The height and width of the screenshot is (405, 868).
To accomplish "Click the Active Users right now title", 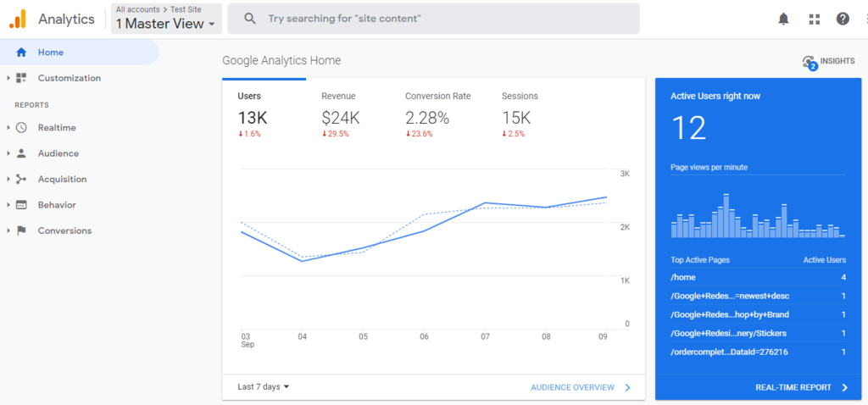I will (x=715, y=97).
